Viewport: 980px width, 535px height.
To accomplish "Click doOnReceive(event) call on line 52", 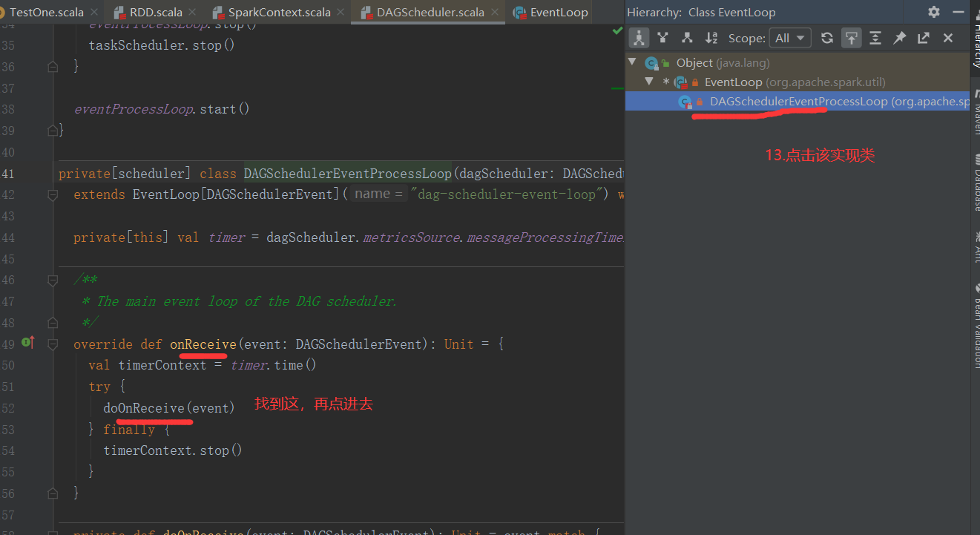I will pos(169,407).
